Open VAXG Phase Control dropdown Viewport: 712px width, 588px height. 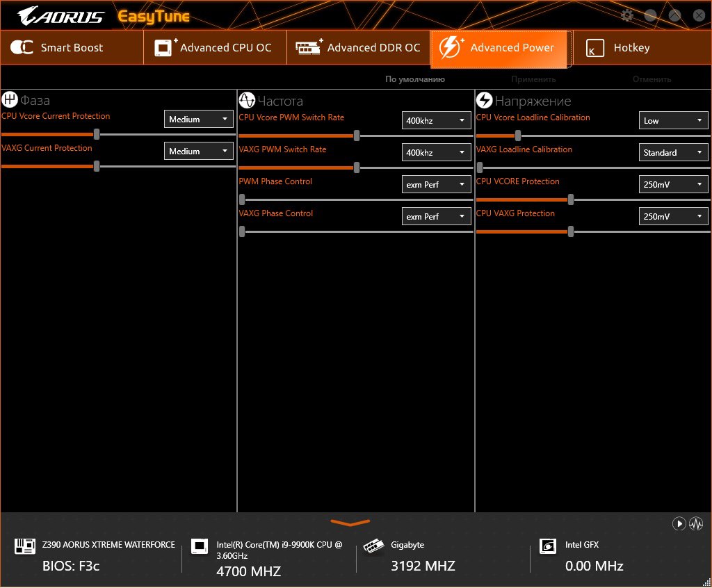436,217
